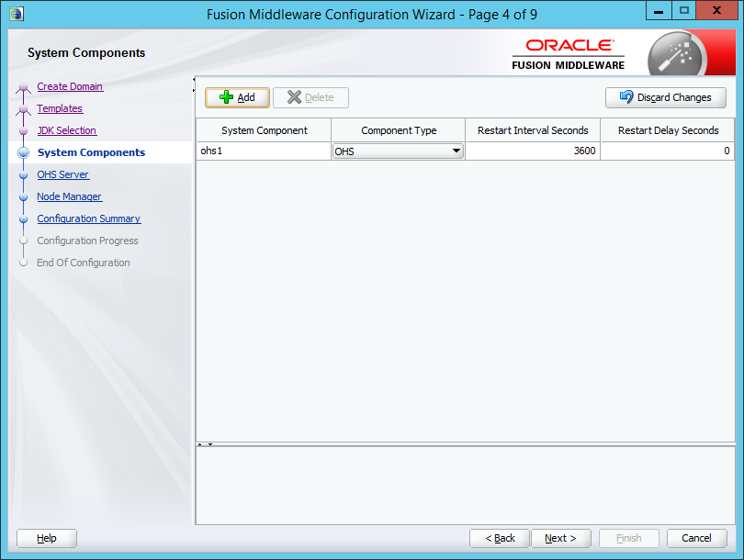Navigate to JDK Selection step
Viewport: 744px width, 560px height.
click(66, 130)
